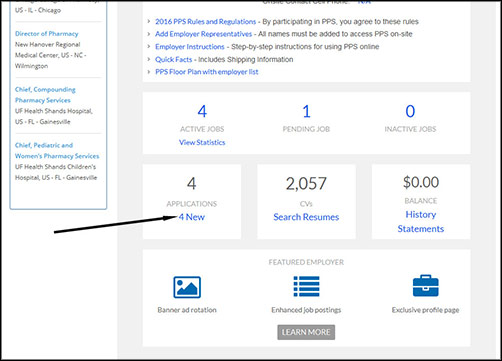The height and width of the screenshot is (361, 502).
Task: Open View Statistics link
Action: (202, 142)
